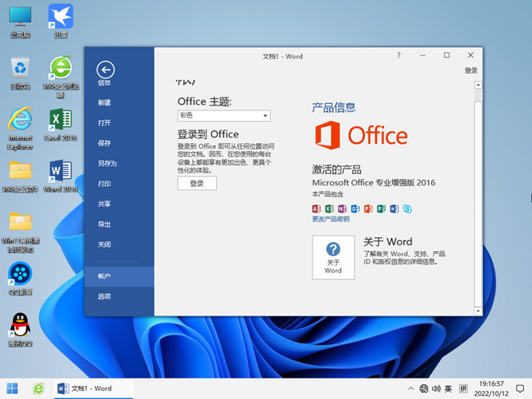Open the Office theme dropdown
The image size is (532, 399).
click(x=224, y=115)
